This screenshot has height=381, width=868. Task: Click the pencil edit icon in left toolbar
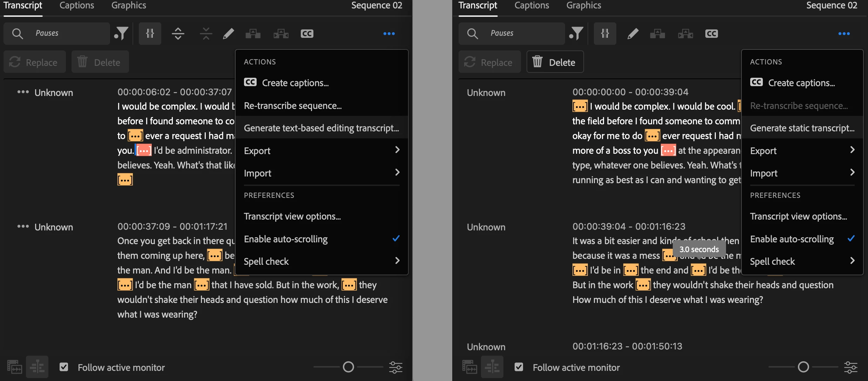pos(228,34)
